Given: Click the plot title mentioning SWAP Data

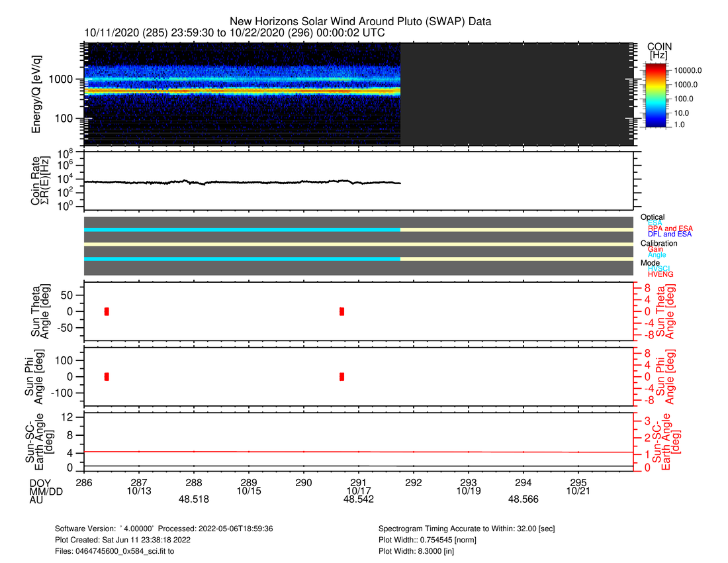Looking at the screenshot, I should pyautogui.click(x=360, y=22).
